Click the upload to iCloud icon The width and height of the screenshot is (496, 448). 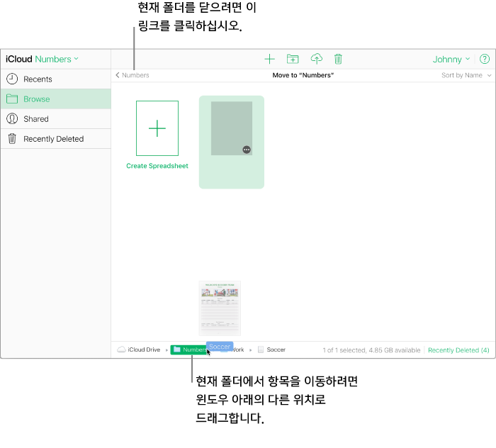(316, 59)
